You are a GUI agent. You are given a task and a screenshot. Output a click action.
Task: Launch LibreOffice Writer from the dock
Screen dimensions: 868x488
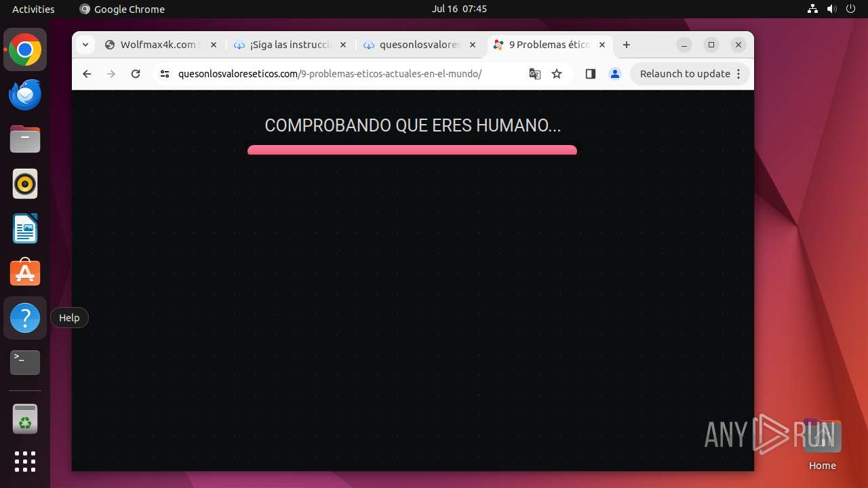[x=25, y=228]
